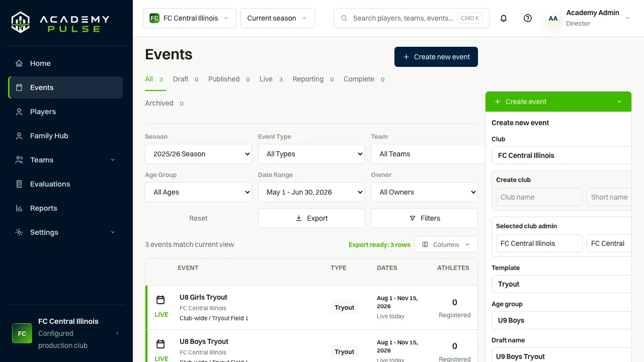Open the Owner All Owners dropdown
Screen dimensions: 644x362
[x=424, y=192]
